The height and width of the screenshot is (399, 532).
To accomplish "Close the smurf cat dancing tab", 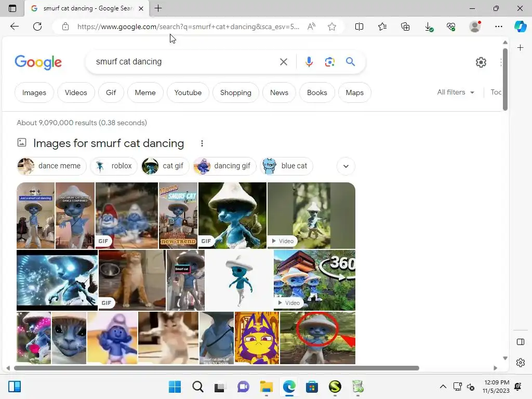I will (x=141, y=8).
